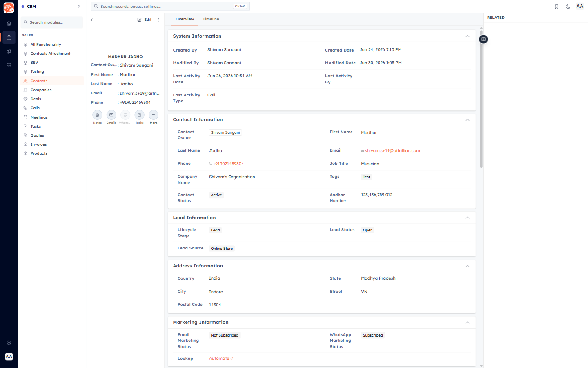Collapse the Marketing Information section

[x=468, y=323]
